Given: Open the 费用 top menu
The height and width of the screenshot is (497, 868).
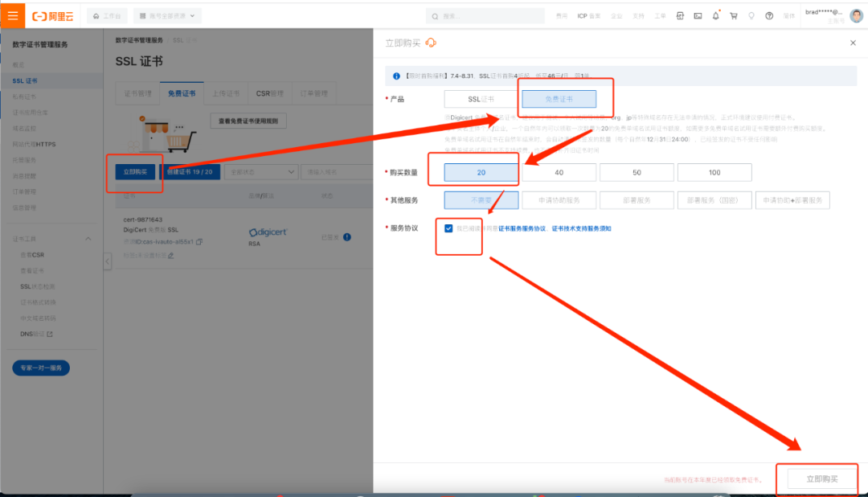Looking at the screenshot, I should click(561, 16).
